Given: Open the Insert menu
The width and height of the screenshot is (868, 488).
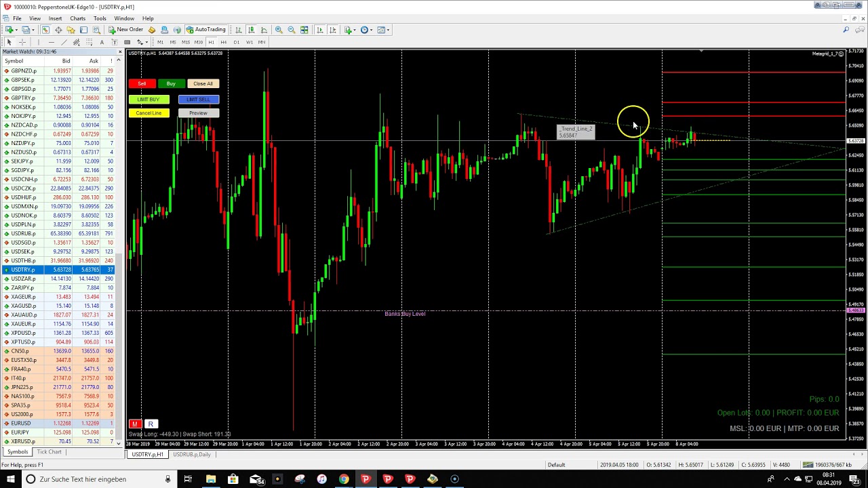Looking at the screenshot, I should (55, 18).
